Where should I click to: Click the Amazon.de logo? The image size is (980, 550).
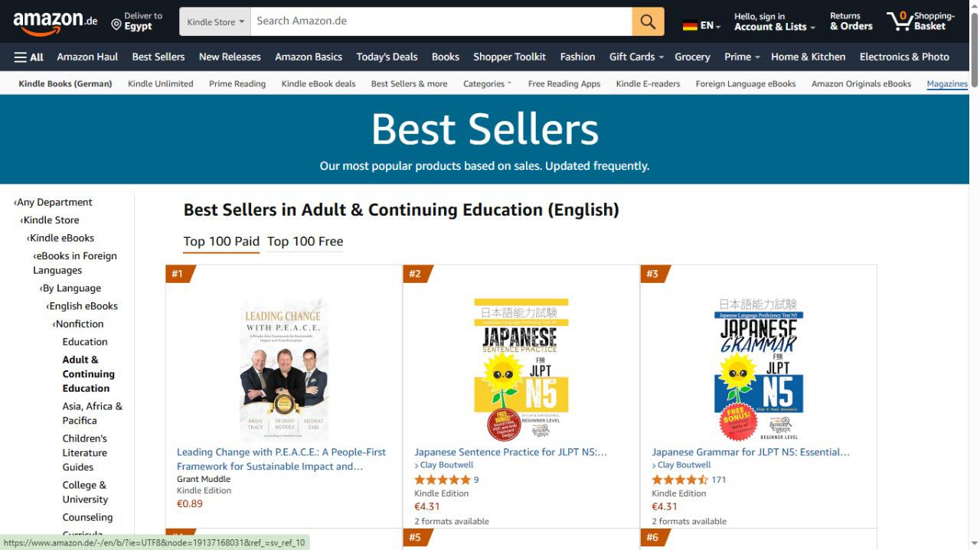(49, 21)
